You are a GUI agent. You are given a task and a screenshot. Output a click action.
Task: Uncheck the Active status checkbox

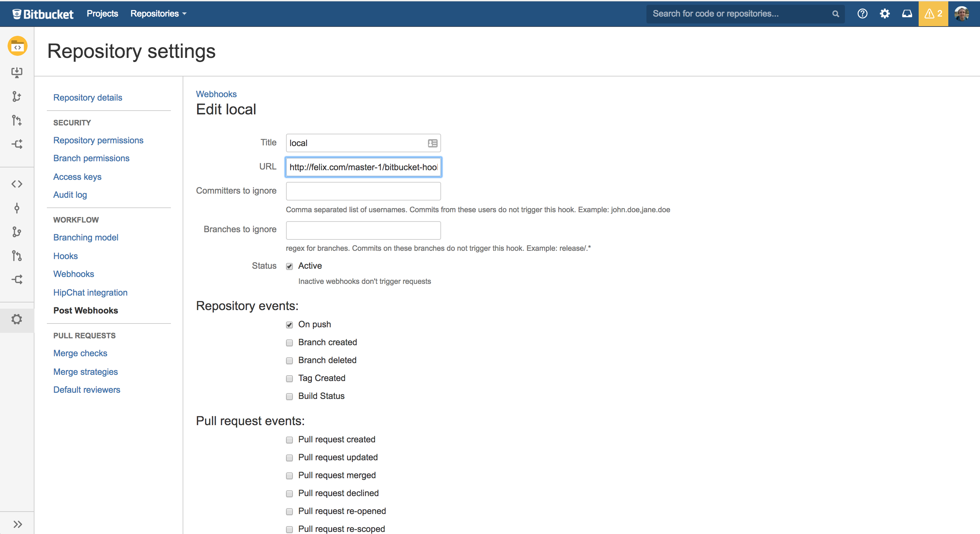[289, 266]
